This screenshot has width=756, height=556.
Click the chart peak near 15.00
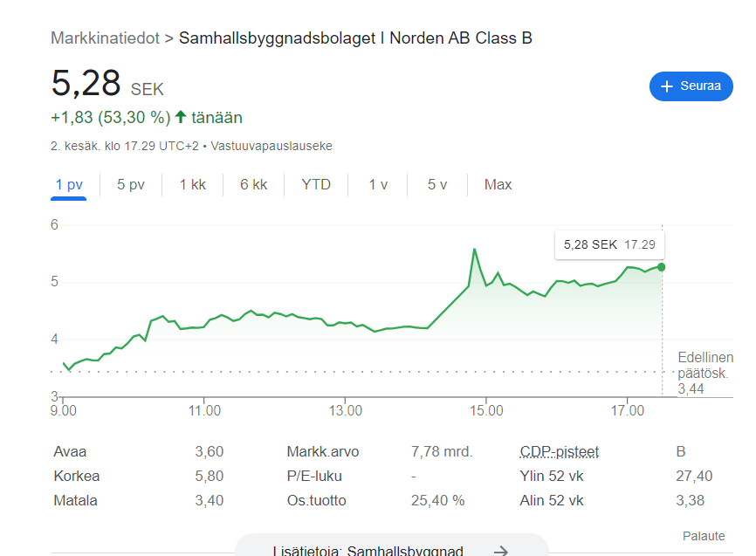point(474,250)
